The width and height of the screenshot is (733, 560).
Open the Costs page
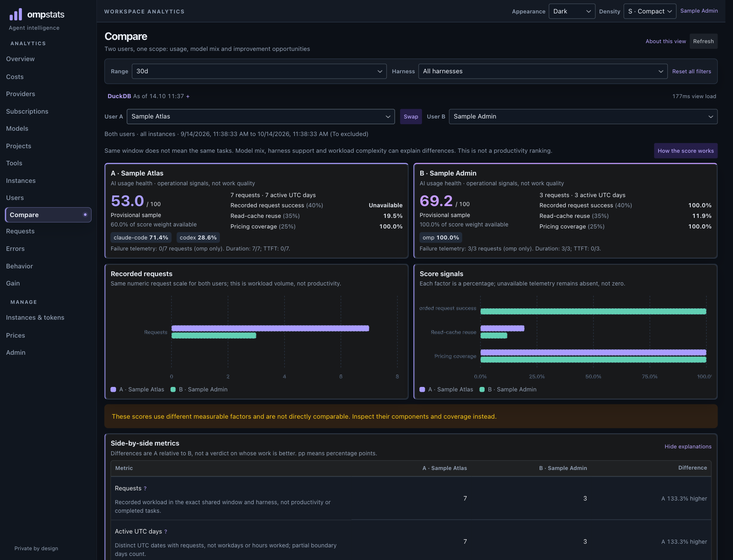click(15, 77)
